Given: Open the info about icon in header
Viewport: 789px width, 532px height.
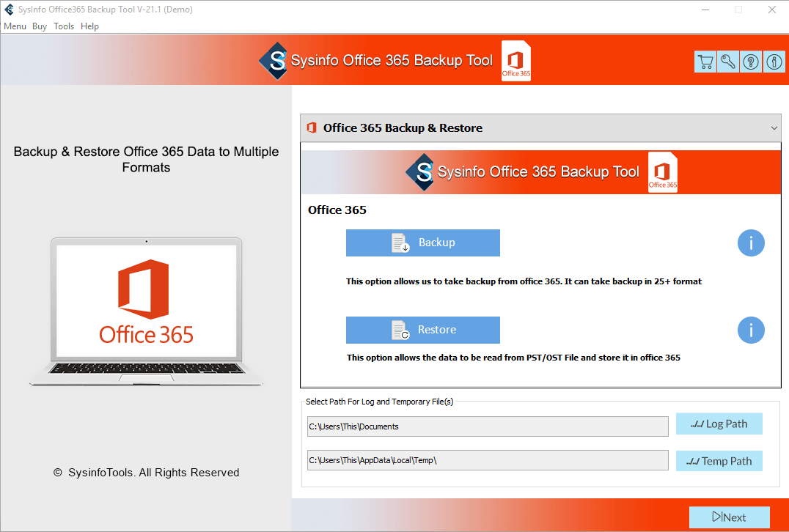Looking at the screenshot, I should [x=774, y=62].
